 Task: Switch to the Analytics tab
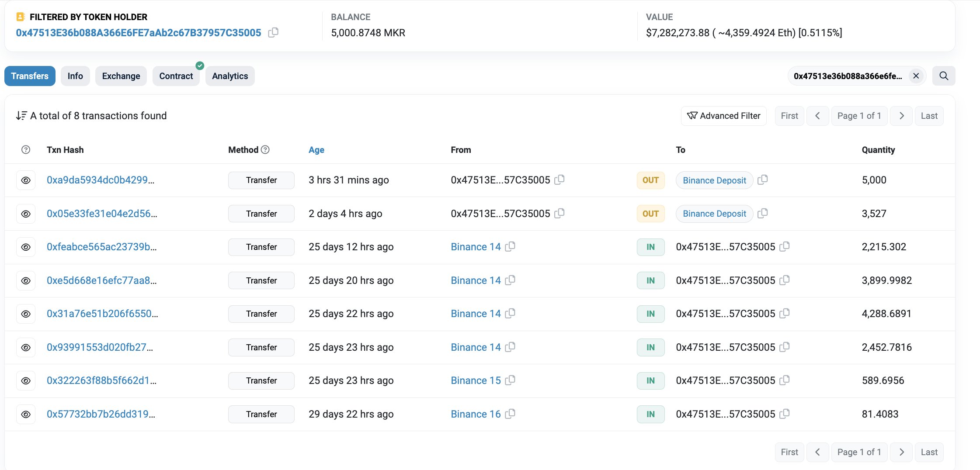pyautogui.click(x=230, y=76)
